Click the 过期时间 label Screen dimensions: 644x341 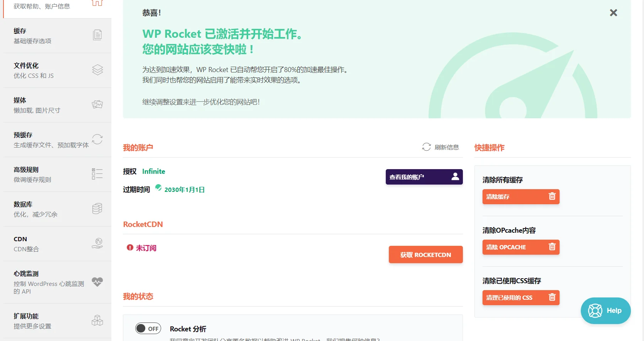point(136,190)
